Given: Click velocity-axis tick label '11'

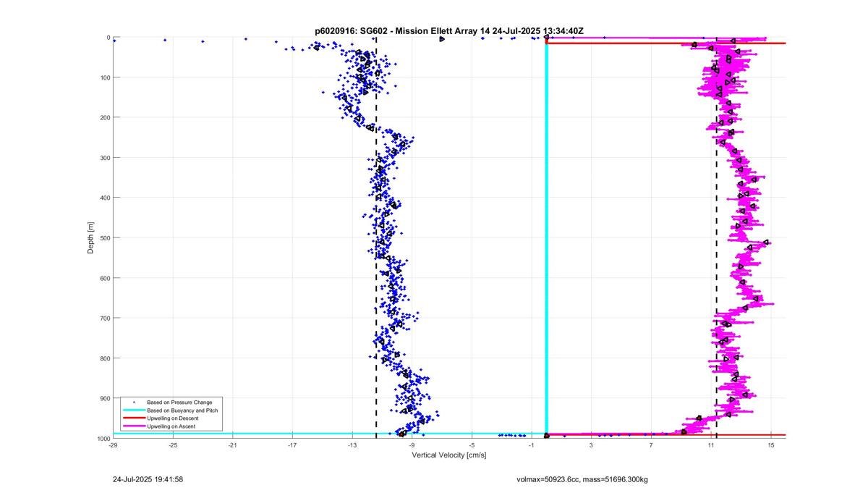Looking at the screenshot, I should click(x=711, y=445).
